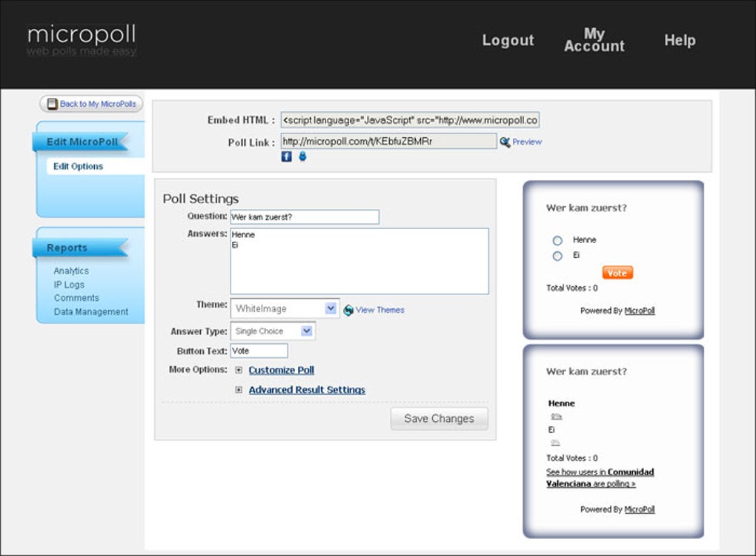Click Back to My MicroPolls button
756x556 pixels.
tap(91, 104)
